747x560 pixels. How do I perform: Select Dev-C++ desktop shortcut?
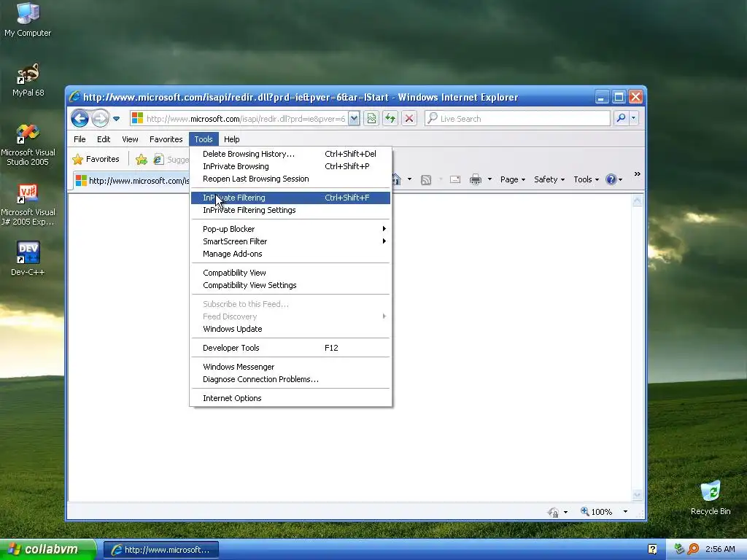click(28, 259)
